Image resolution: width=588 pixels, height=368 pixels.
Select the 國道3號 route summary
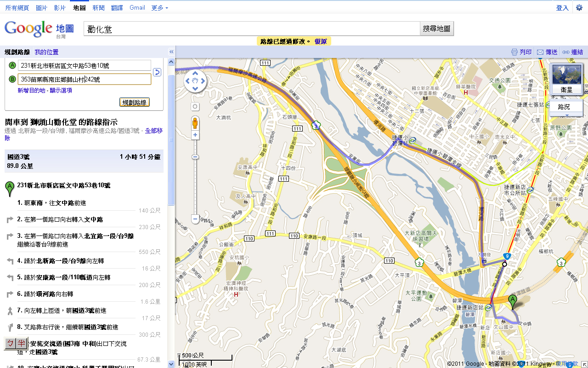pyautogui.click(x=84, y=161)
